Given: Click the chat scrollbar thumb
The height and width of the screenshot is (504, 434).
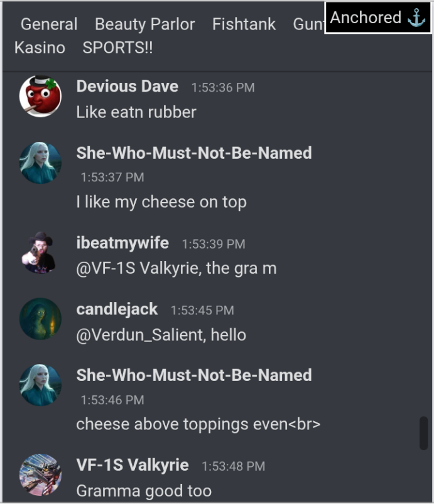Looking at the screenshot, I should (424, 433).
